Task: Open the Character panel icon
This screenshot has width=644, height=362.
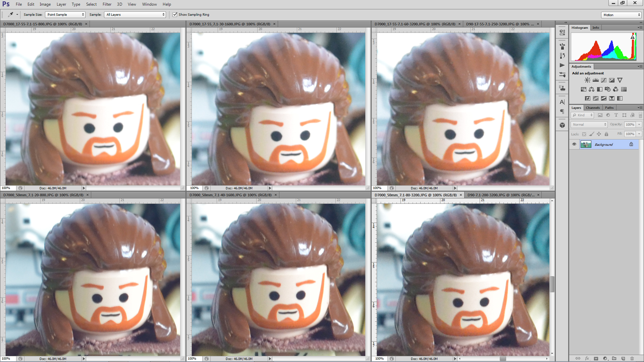Action: tap(562, 102)
